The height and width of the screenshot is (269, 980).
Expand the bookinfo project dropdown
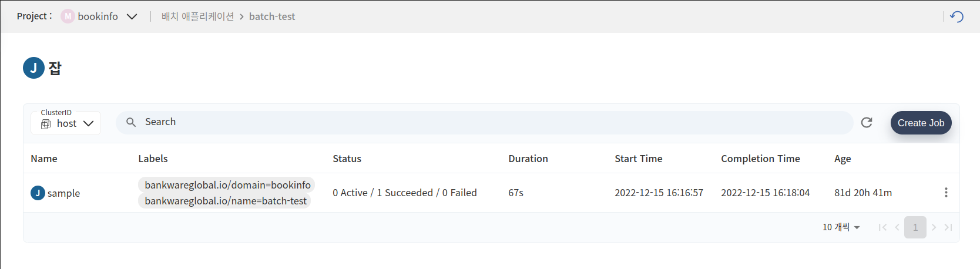point(132,16)
